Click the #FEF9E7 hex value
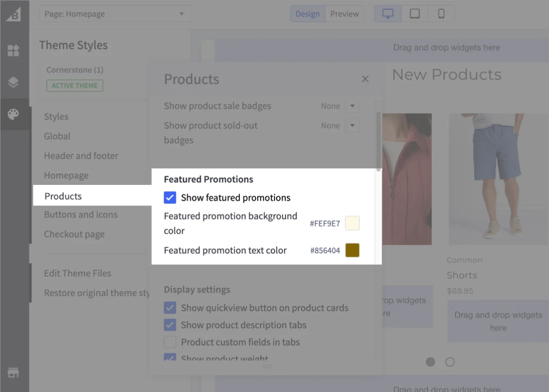This screenshot has height=392, width=549. pyautogui.click(x=325, y=224)
